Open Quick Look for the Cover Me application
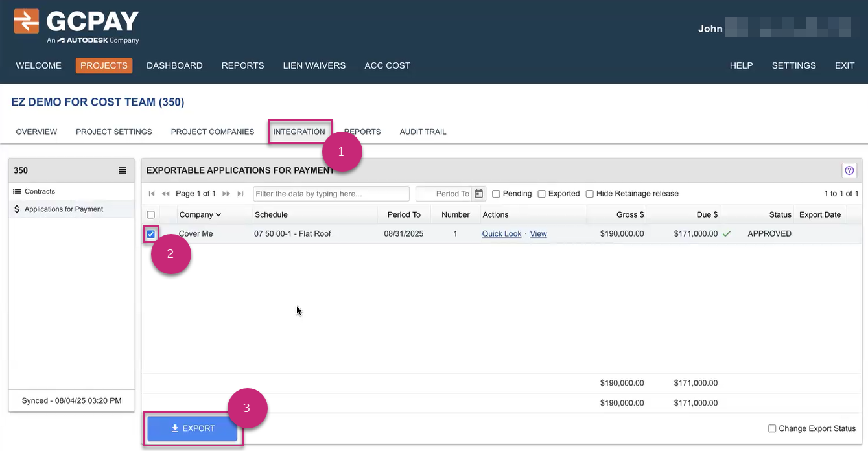 point(501,233)
